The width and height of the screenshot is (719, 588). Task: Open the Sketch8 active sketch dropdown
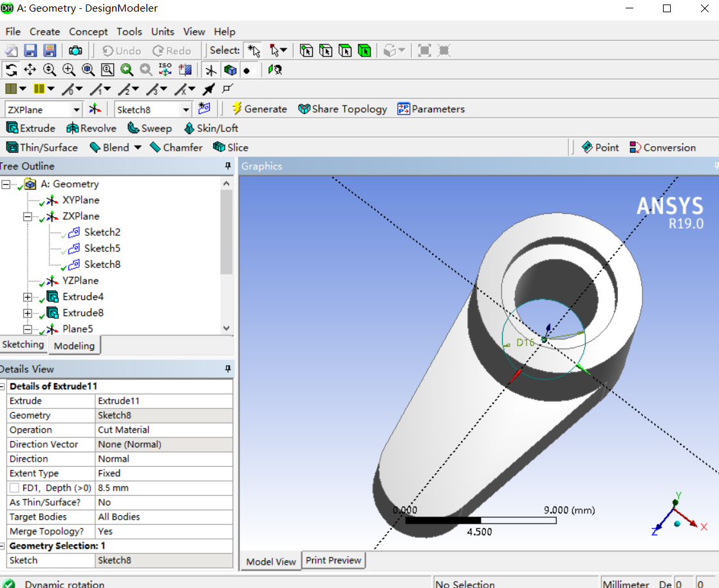point(186,109)
